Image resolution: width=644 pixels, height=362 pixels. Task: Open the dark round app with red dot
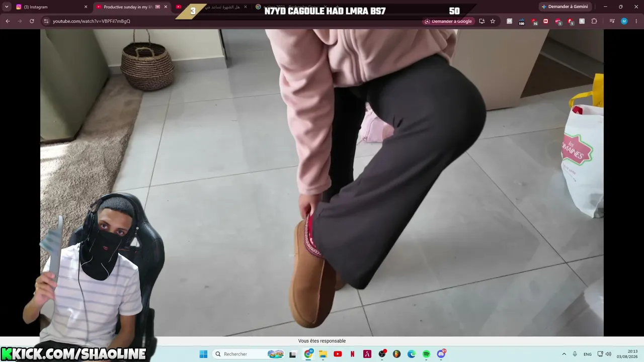coord(382,354)
